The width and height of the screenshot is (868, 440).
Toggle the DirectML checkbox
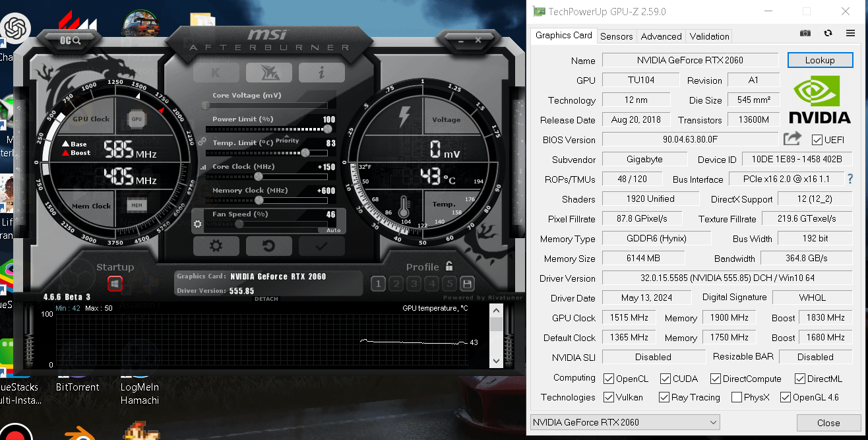(x=800, y=379)
